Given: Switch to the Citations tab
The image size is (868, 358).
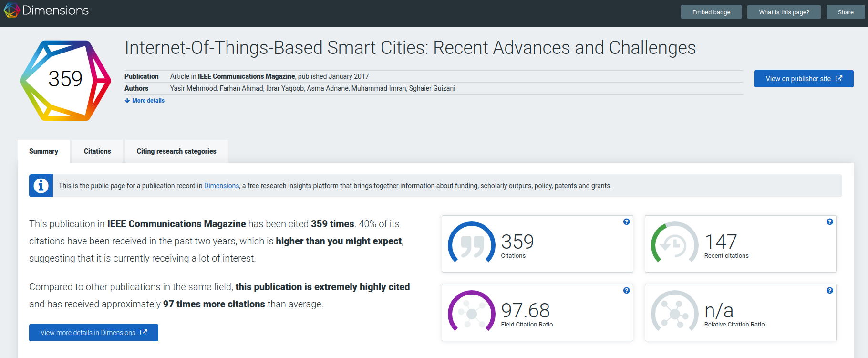Looking at the screenshot, I should 97,151.
